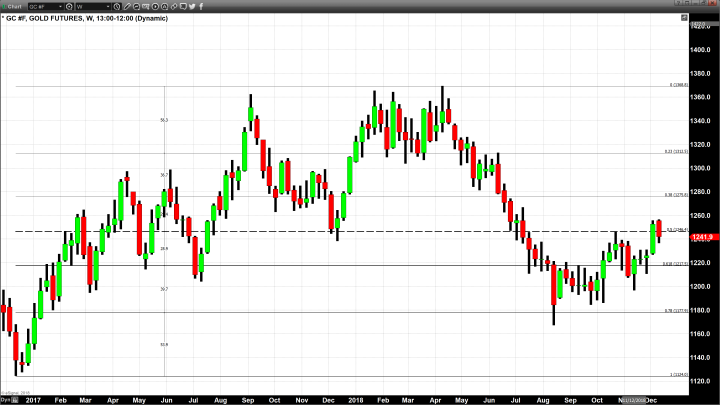
Task: Click 1300.0 on the price axis
Action: point(698,171)
